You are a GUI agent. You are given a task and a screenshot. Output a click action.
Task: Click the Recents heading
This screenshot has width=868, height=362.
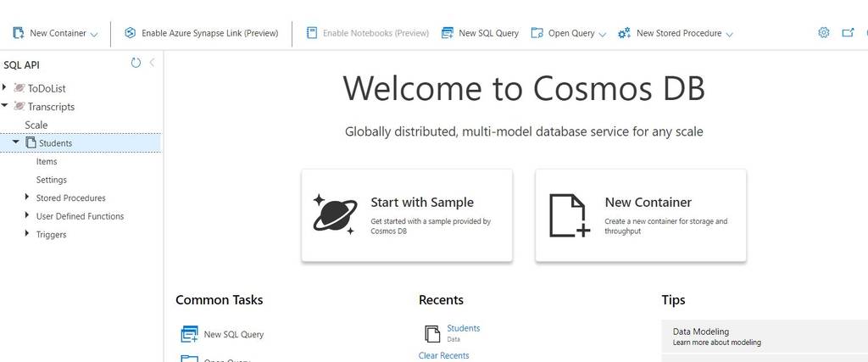pyautogui.click(x=441, y=300)
